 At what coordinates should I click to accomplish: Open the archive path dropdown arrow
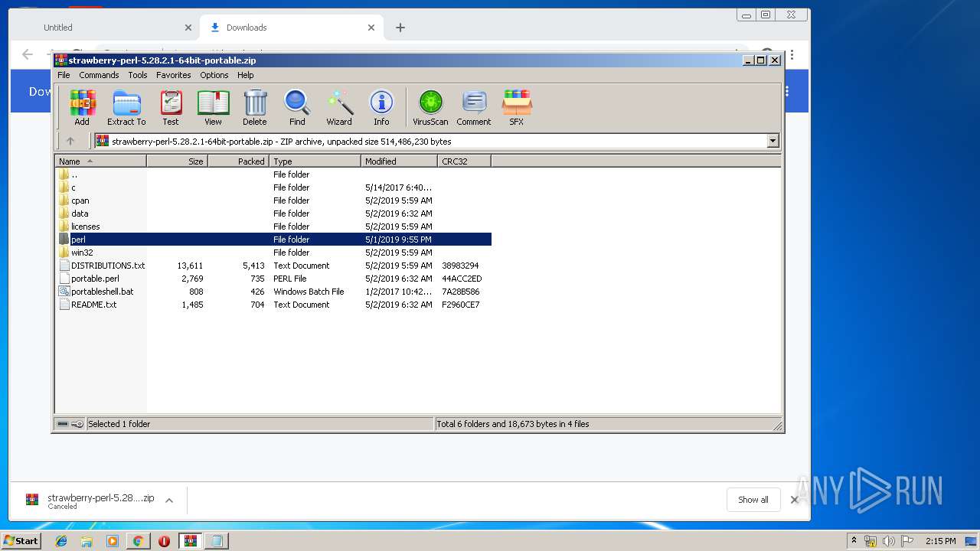tap(773, 141)
